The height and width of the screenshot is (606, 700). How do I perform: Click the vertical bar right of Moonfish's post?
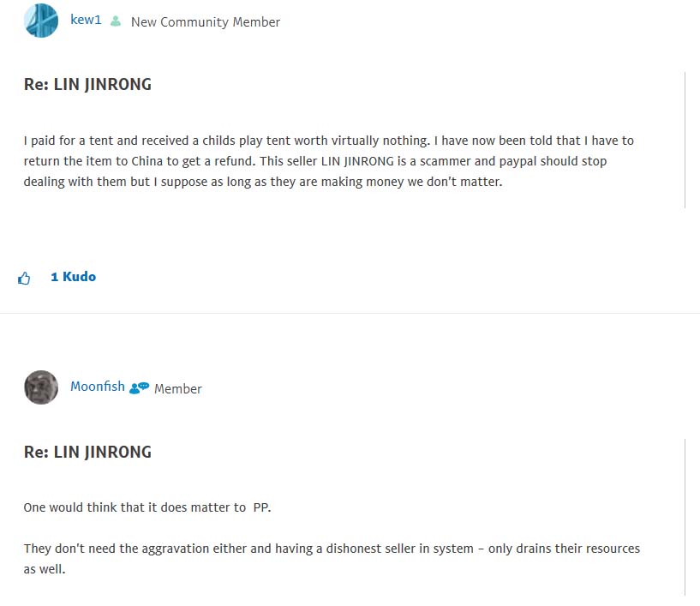[685, 516]
